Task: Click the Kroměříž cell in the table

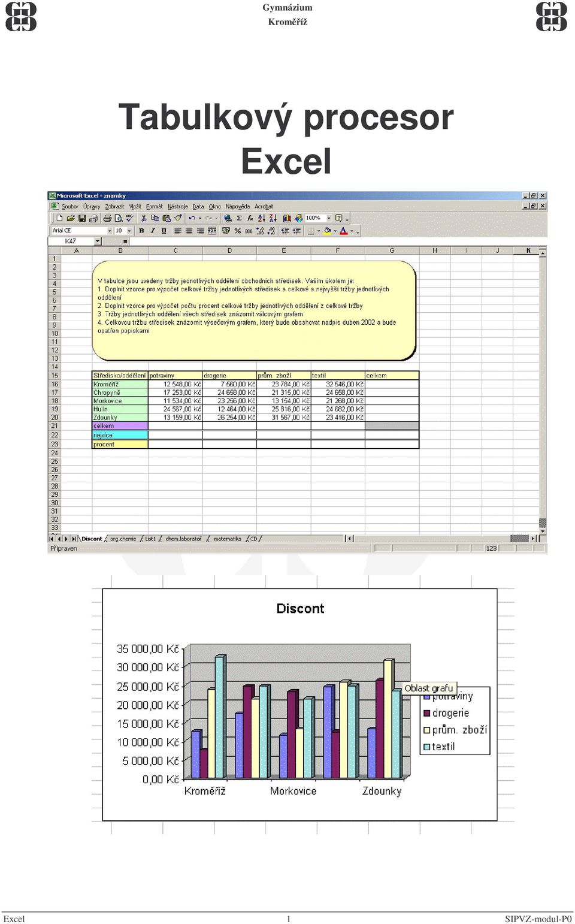Action: click(x=120, y=384)
